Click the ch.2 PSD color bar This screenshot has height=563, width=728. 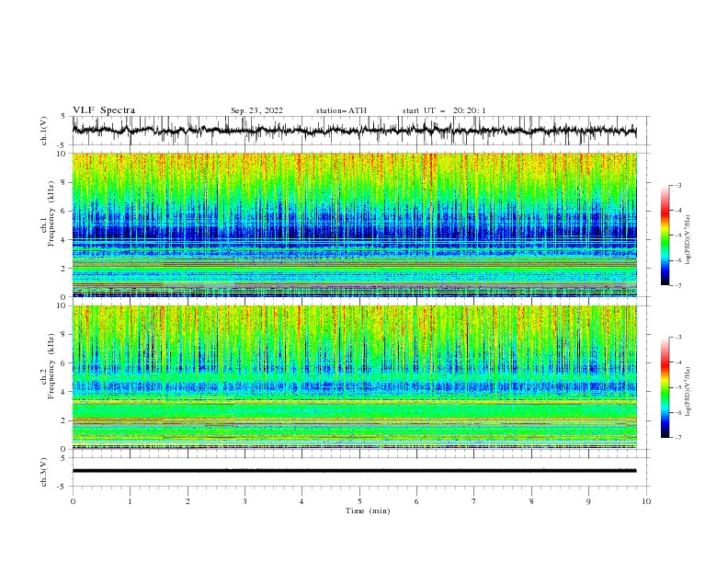pos(665,387)
